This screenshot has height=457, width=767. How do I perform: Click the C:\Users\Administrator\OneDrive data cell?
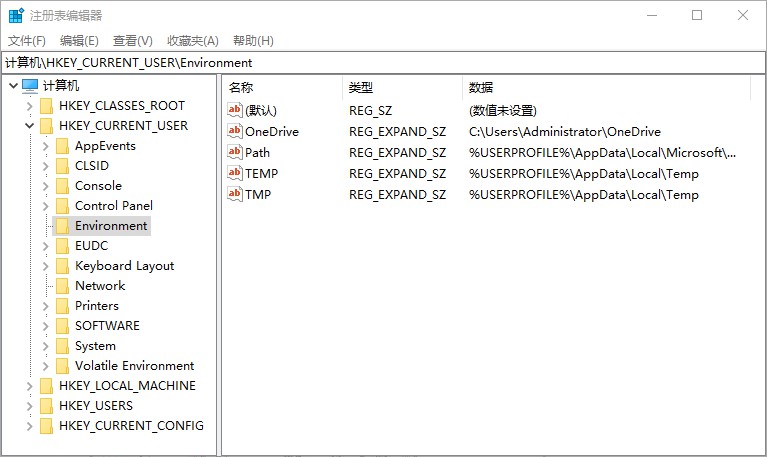tap(565, 132)
